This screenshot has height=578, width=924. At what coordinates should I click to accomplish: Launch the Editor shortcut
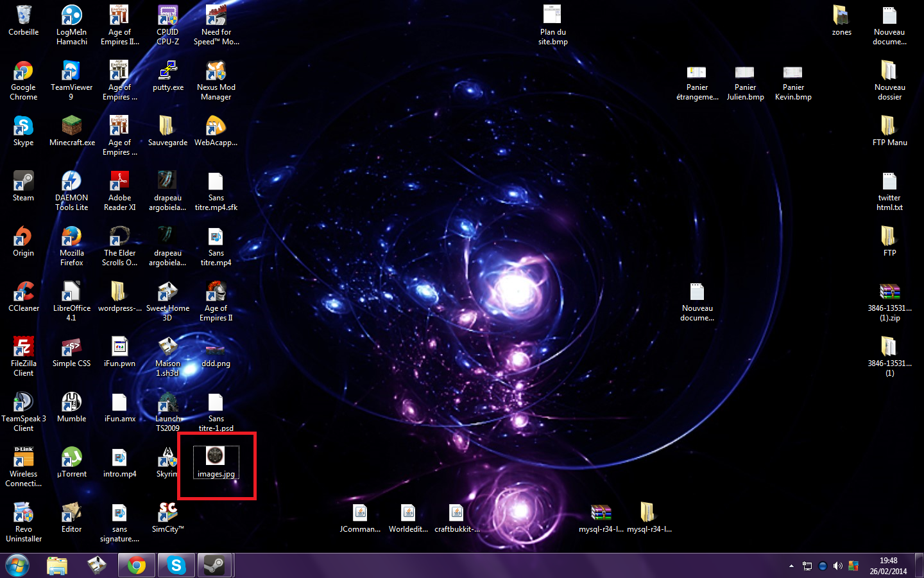click(71, 518)
